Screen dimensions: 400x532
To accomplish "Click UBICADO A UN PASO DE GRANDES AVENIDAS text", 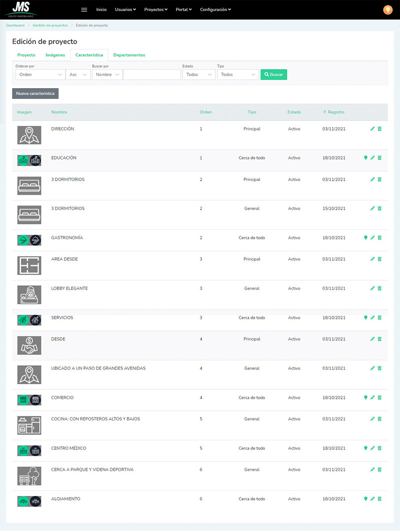I will pyautogui.click(x=98, y=368).
